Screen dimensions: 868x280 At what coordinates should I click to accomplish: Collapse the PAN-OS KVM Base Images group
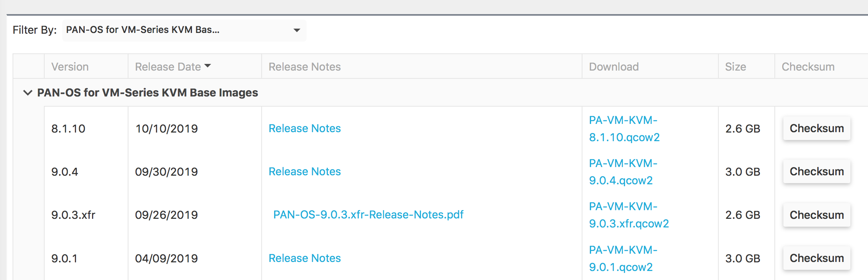pyautogui.click(x=27, y=93)
